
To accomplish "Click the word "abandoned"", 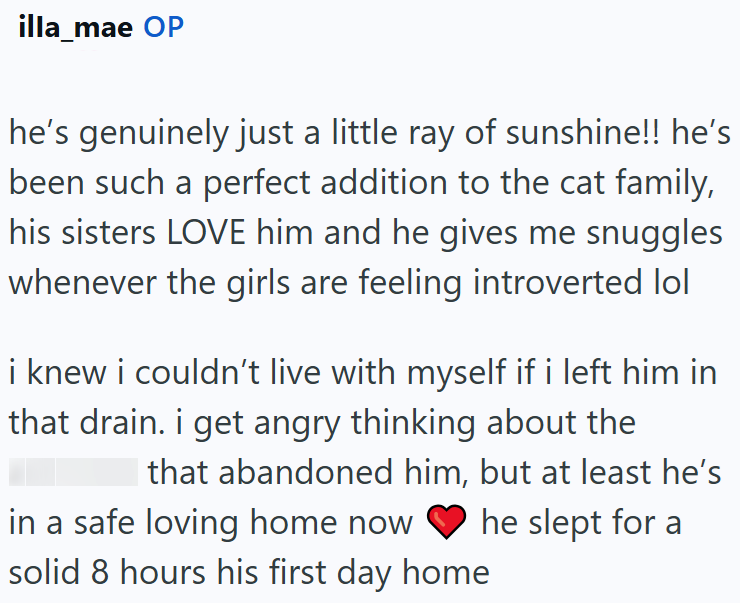I will click(305, 471).
